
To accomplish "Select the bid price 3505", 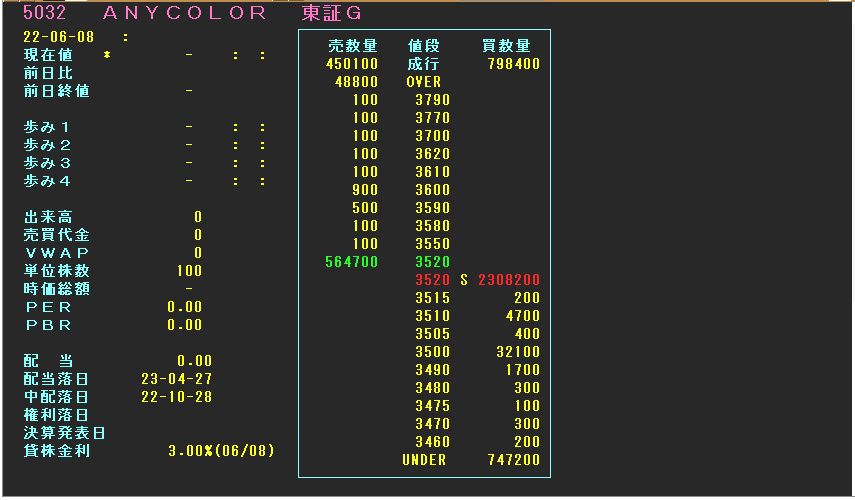I will point(432,334).
